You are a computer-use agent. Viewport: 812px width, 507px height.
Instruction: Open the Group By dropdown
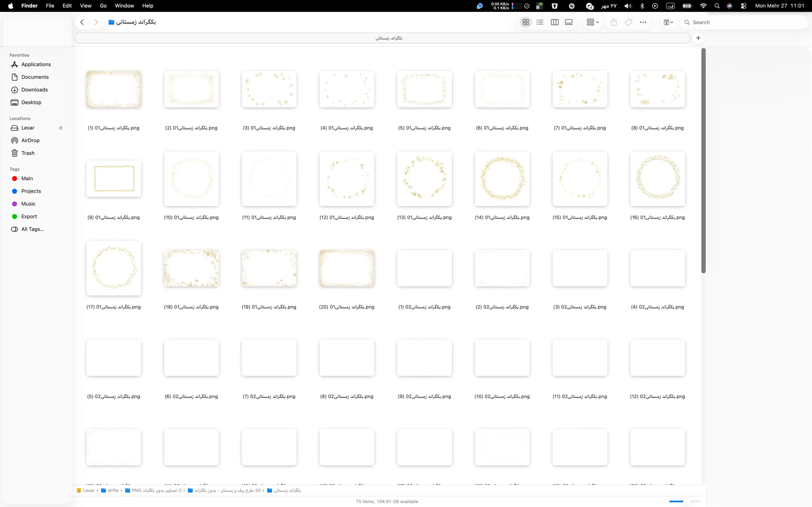tap(593, 22)
